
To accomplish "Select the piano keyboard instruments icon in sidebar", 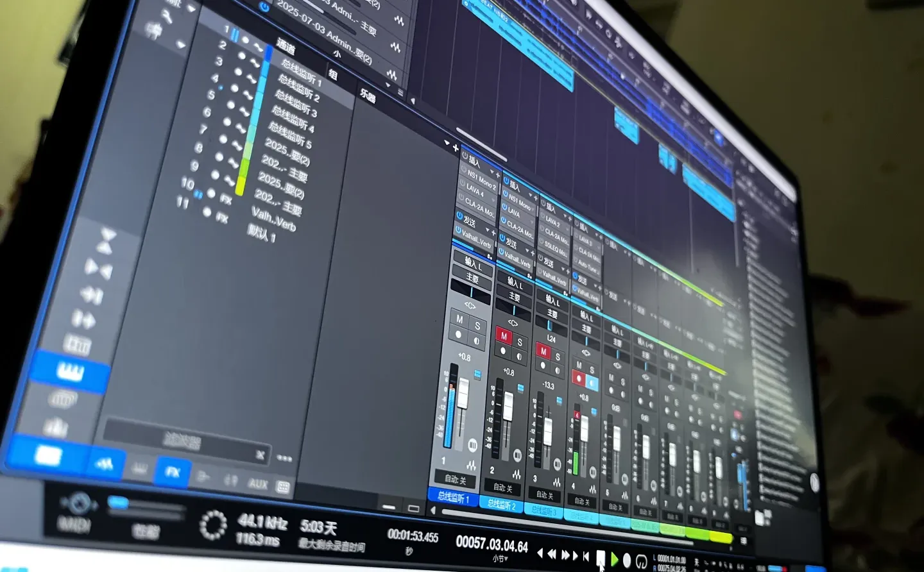I will pos(70,371).
